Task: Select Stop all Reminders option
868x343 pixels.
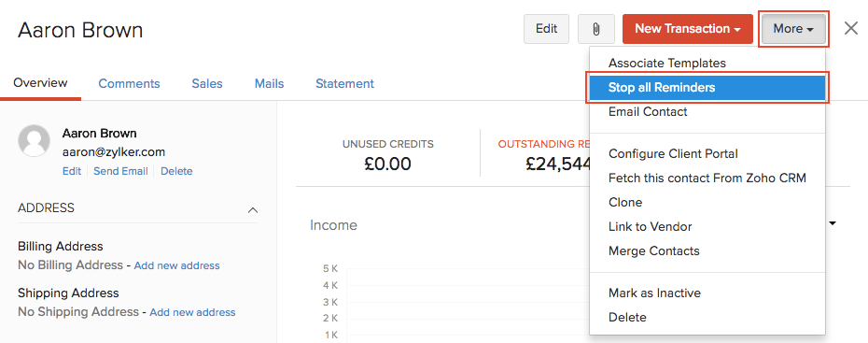Action: (707, 88)
